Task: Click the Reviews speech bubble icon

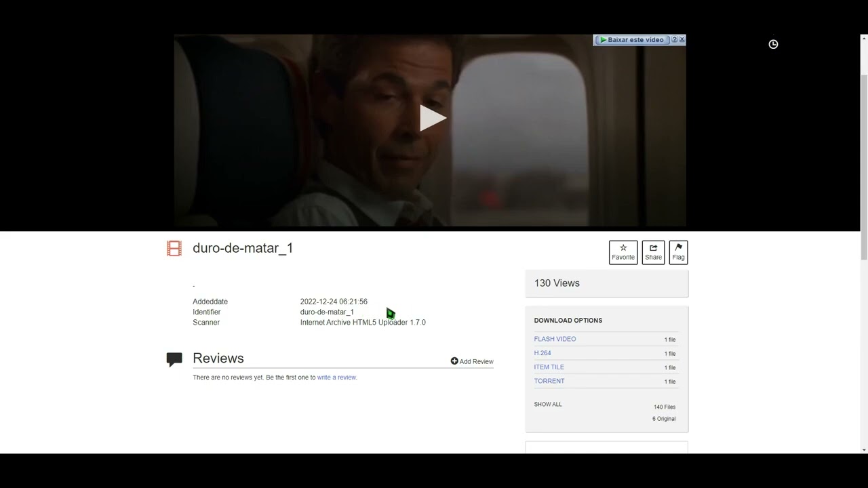Action: 174,359
